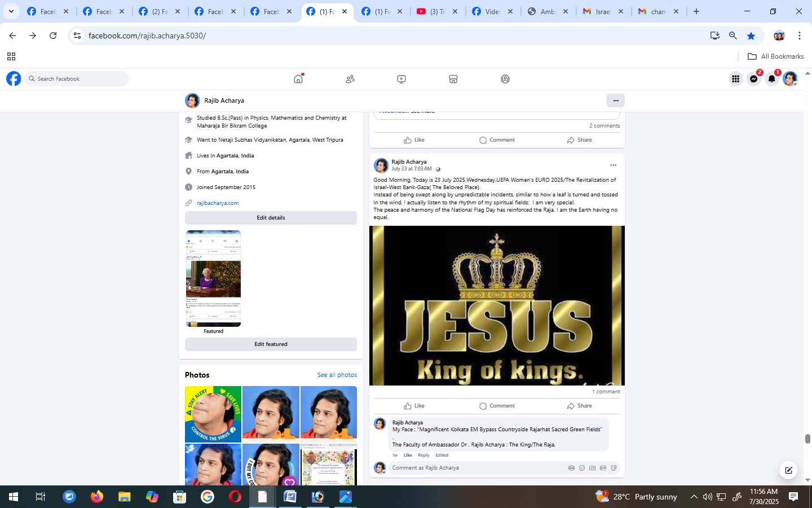The image size is (812, 508).
Task: Click the browser Back arrow
Action: pyautogui.click(x=12, y=36)
